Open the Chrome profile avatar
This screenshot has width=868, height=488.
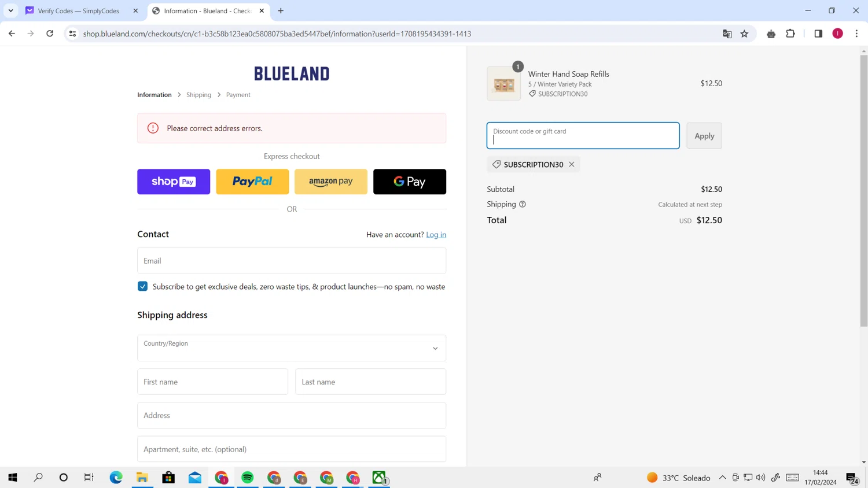837,34
